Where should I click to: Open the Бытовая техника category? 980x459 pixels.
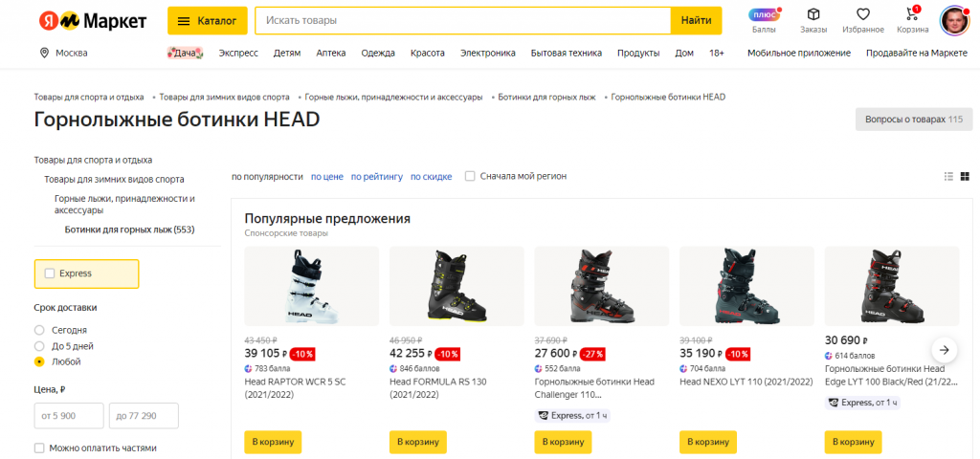point(567,54)
